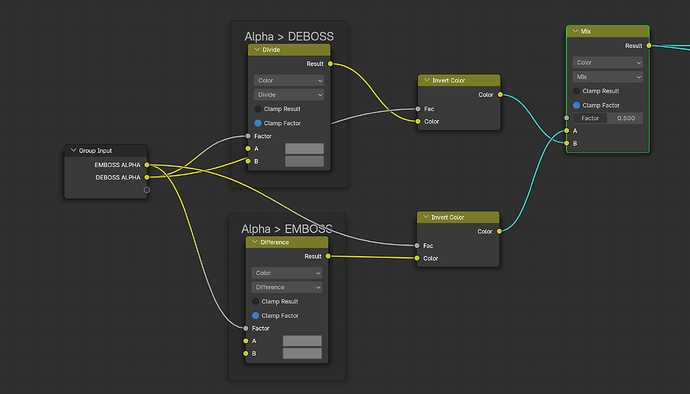Image resolution: width=690 pixels, height=394 pixels.
Task: Open the Difference blend mode dropdown
Action: pos(286,287)
